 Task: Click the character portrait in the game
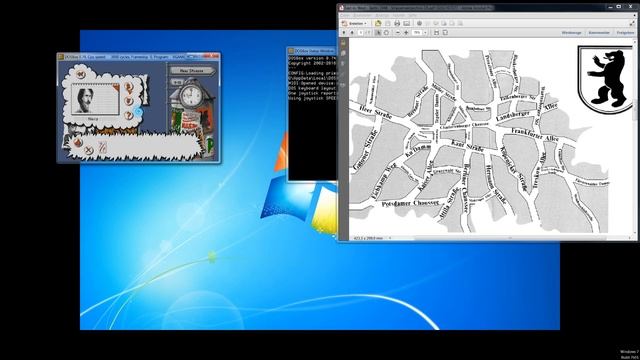(x=85, y=100)
